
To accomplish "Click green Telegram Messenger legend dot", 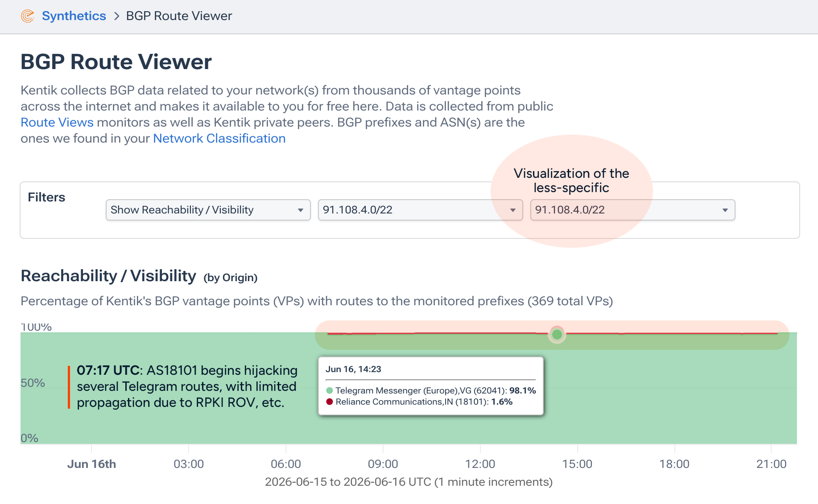I will coord(330,390).
